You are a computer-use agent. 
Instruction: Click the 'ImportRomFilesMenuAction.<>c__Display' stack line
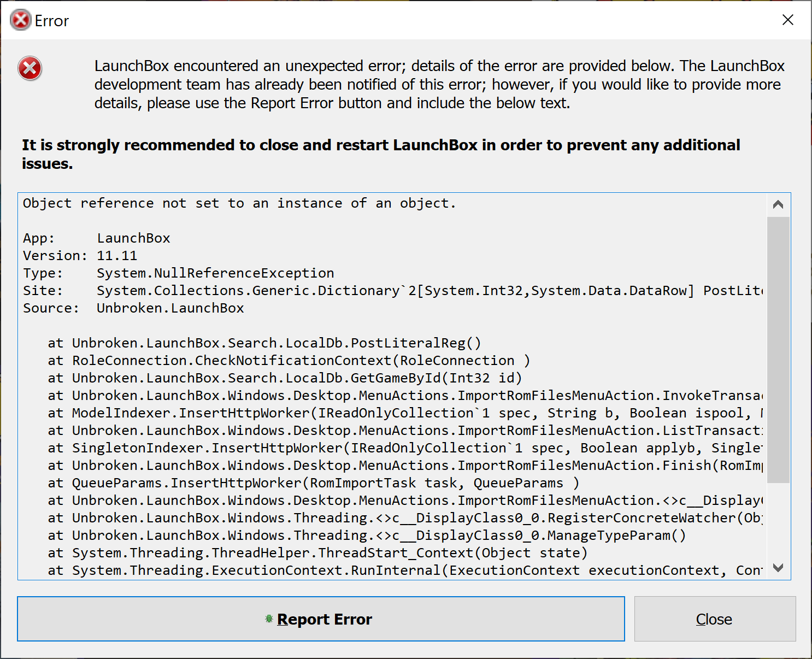click(x=405, y=501)
